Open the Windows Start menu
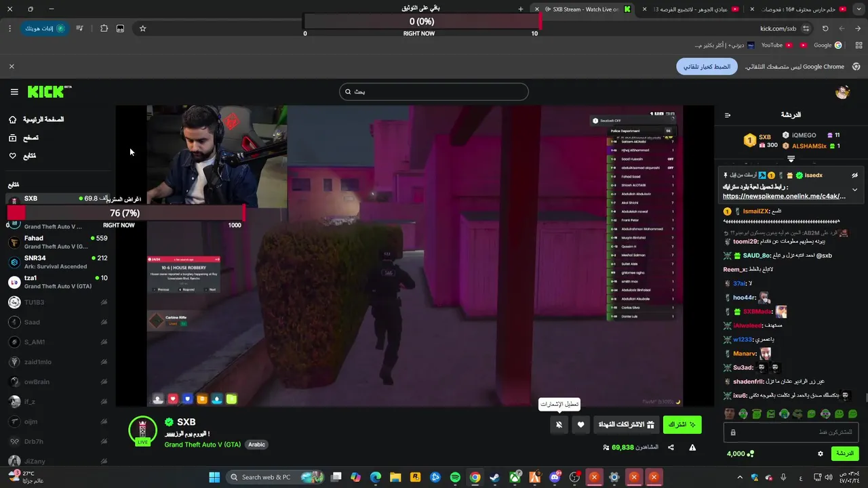This screenshot has height=488, width=868. (214, 477)
